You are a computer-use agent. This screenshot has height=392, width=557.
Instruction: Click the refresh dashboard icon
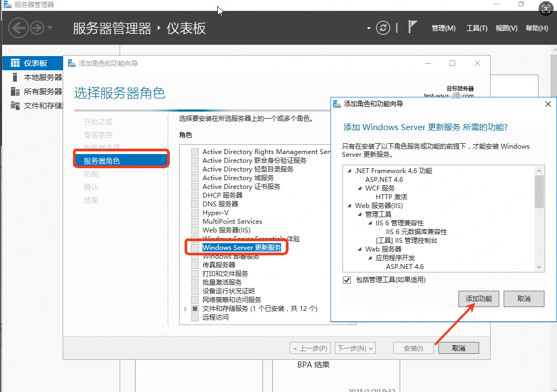tap(383, 28)
